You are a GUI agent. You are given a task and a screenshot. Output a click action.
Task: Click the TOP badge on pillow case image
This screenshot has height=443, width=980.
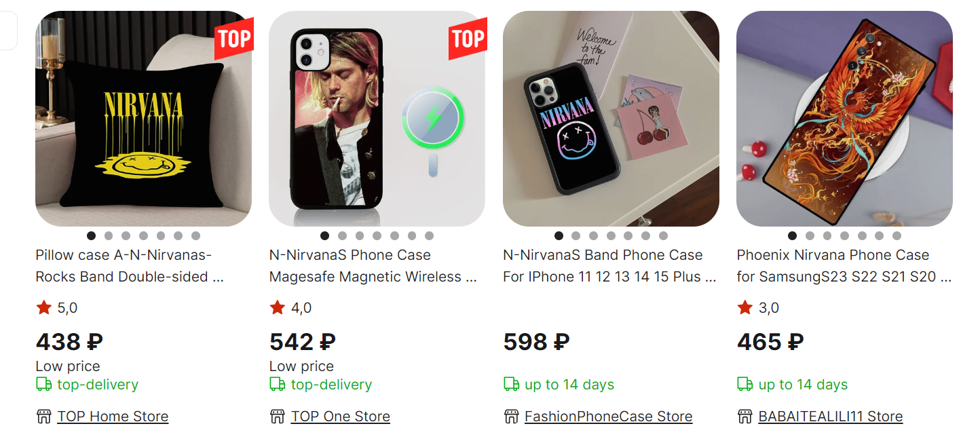[x=234, y=39]
